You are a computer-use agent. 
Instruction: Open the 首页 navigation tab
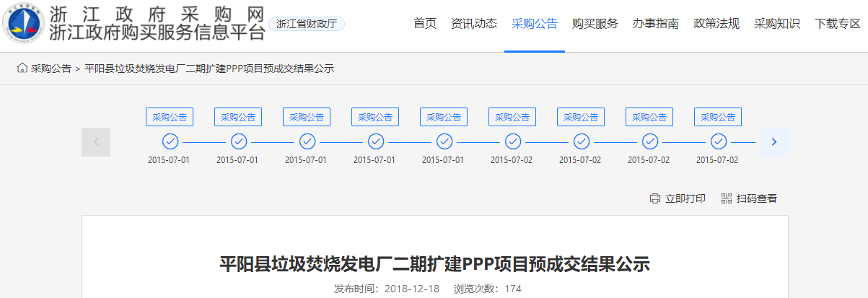point(425,24)
